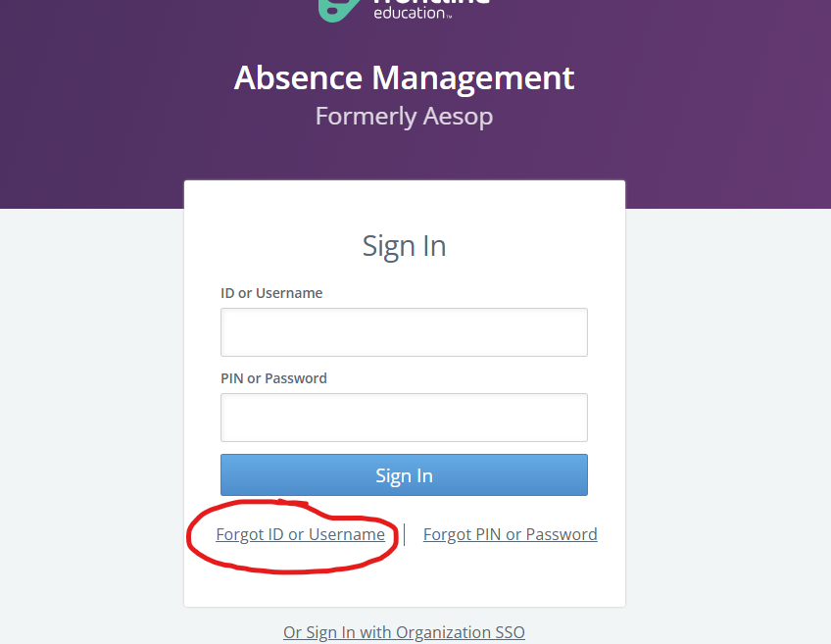The width and height of the screenshot is (831, 644).
Task: Click the trademark symbol beside "education"
Action: [450, 16]
